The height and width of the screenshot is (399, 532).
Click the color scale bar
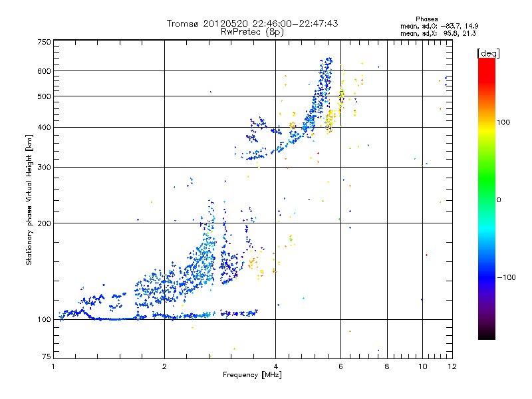(487, 198)
